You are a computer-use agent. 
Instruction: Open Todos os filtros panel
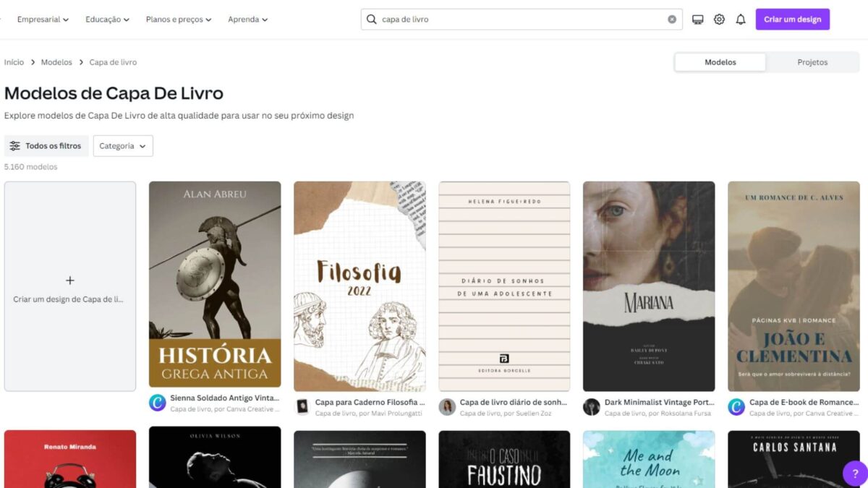click(x=46, y=146)
